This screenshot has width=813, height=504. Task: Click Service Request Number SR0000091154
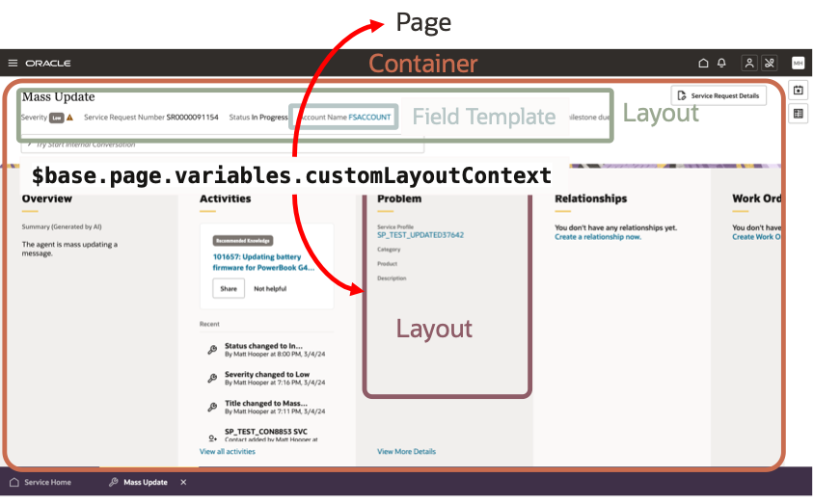pyautogui.click(x=151, y=118)
